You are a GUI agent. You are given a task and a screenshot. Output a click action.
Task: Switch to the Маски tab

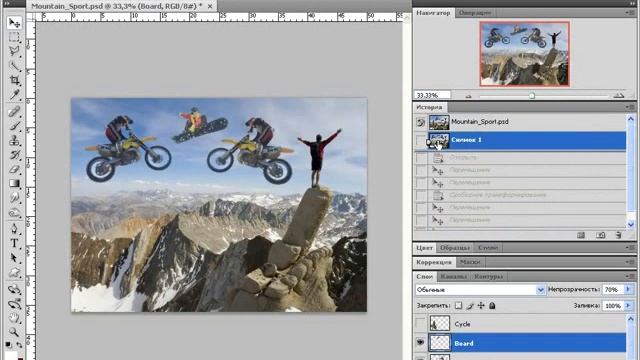pos(470,262)
